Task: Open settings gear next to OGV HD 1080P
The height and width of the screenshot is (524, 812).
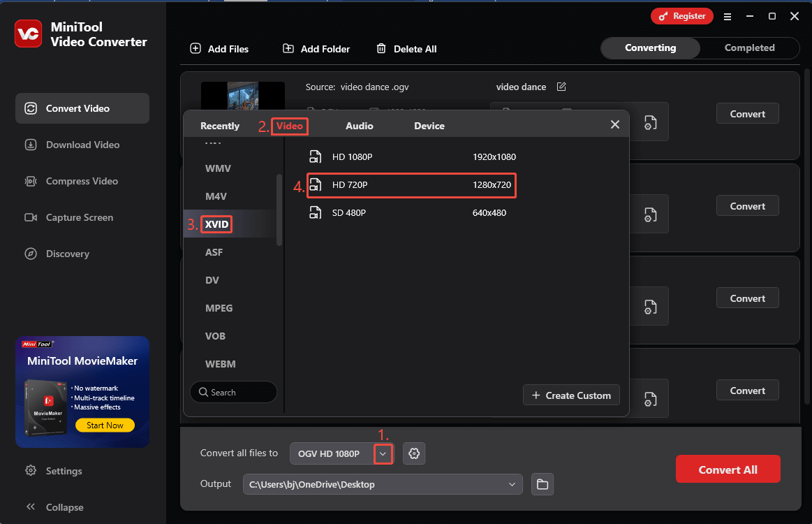Action: (414, 453)
